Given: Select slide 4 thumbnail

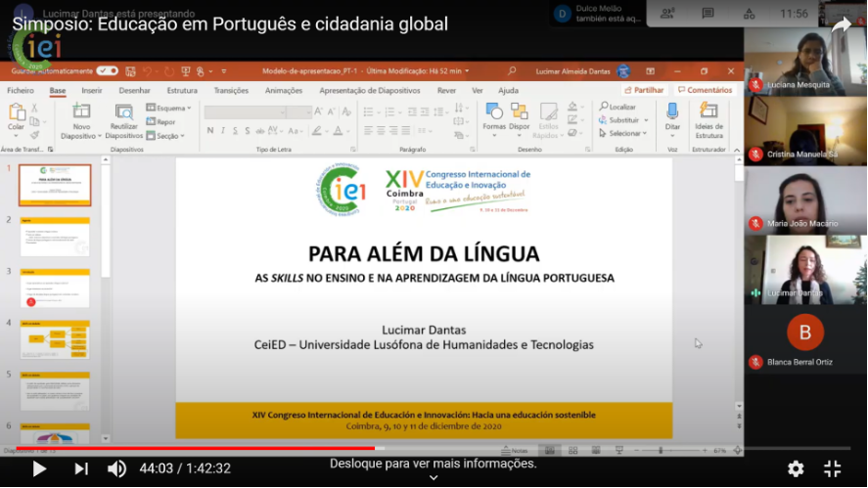Looking at the screenshot, I should point(55,339).
